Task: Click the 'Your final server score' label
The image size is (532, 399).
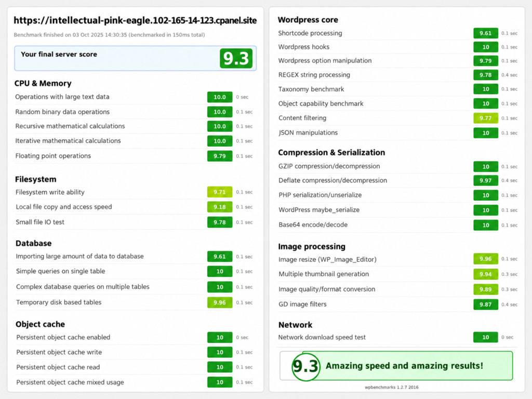Action: pyautogui.click(x=59, y=54)
